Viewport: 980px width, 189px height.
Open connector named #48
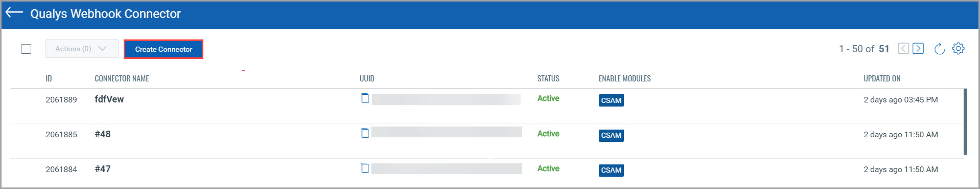pos(103,134)
